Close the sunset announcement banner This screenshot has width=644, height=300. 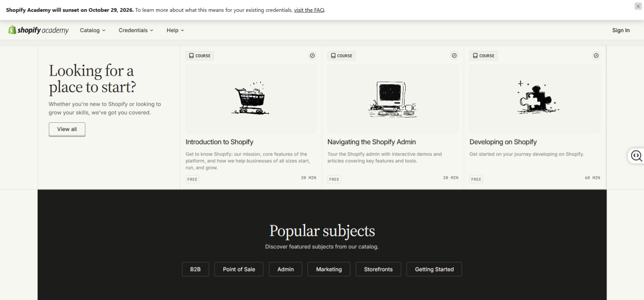pos(638,5)
